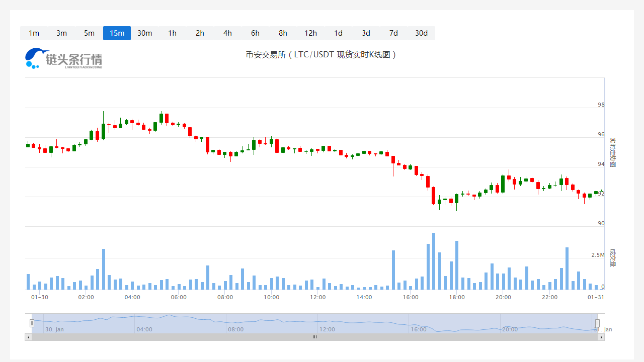
Task: Switch chart to 30m interval
Action: point(144,33)
